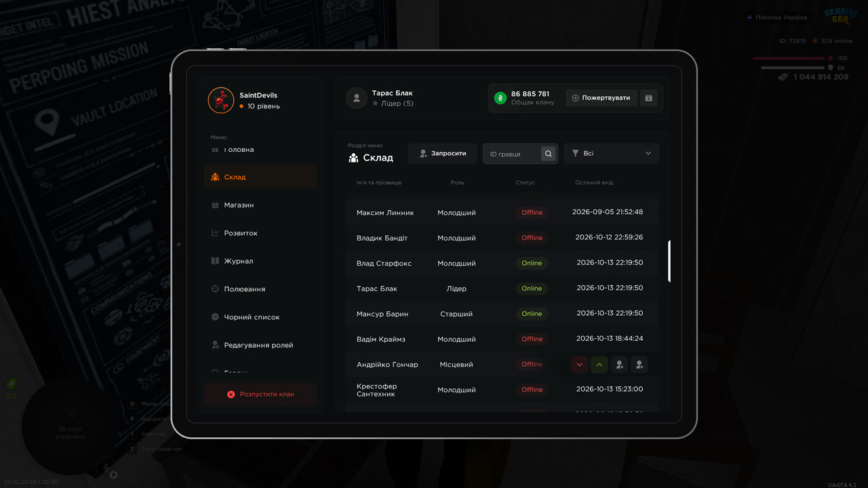Open the Журнал section
868x488 pixels.
click(260, 261)
